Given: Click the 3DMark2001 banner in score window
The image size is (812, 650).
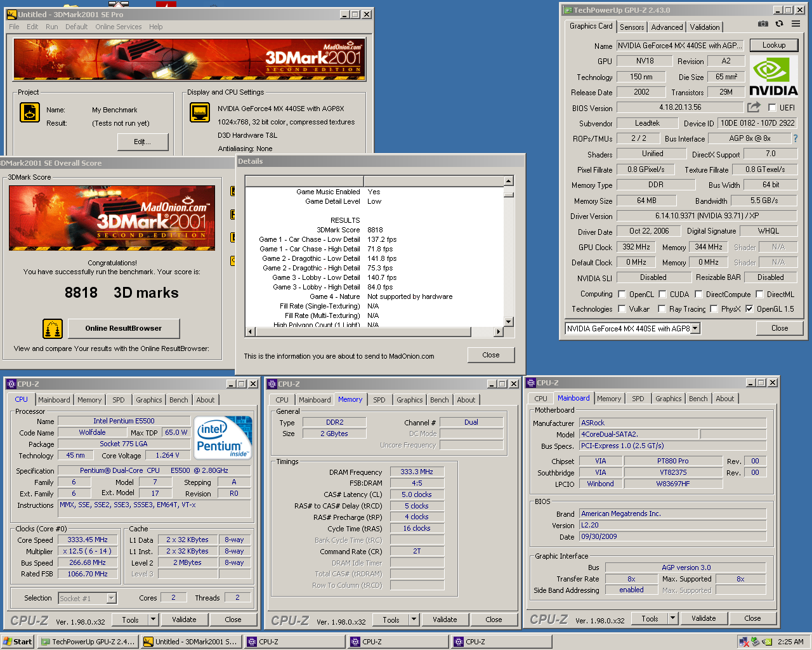Looking at the screenshot, I should [112, 218].
